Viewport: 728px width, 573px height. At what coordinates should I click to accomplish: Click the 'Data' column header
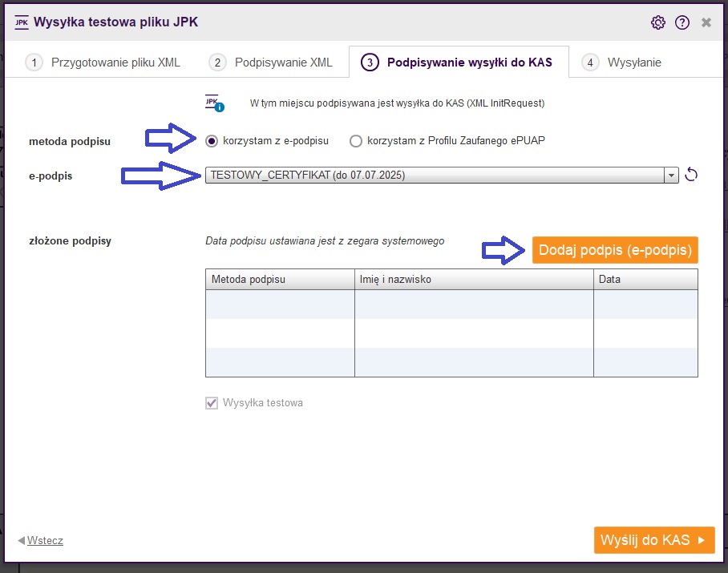[646, 280]
